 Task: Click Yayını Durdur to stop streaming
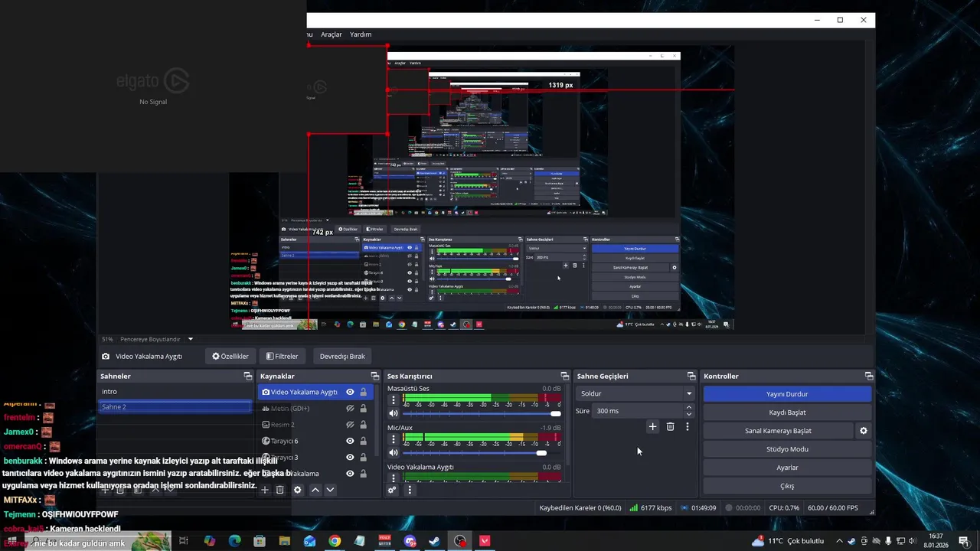point(787,394)
